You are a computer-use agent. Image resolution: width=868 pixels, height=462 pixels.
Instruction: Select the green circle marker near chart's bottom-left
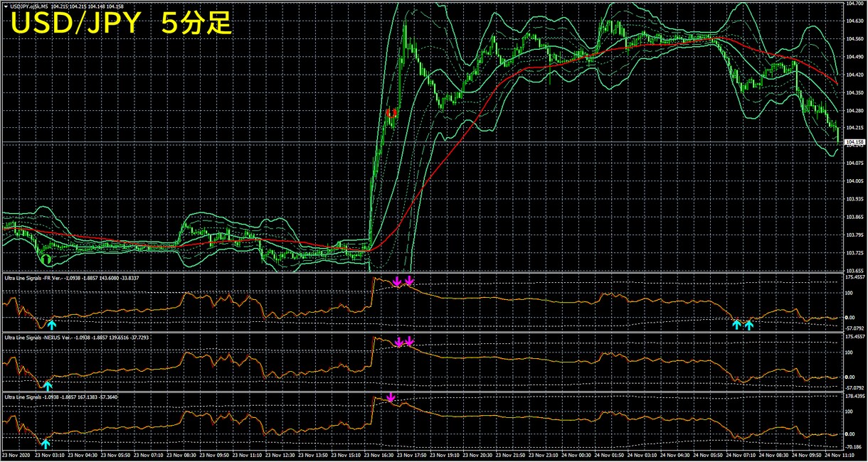tap(46, 259)
